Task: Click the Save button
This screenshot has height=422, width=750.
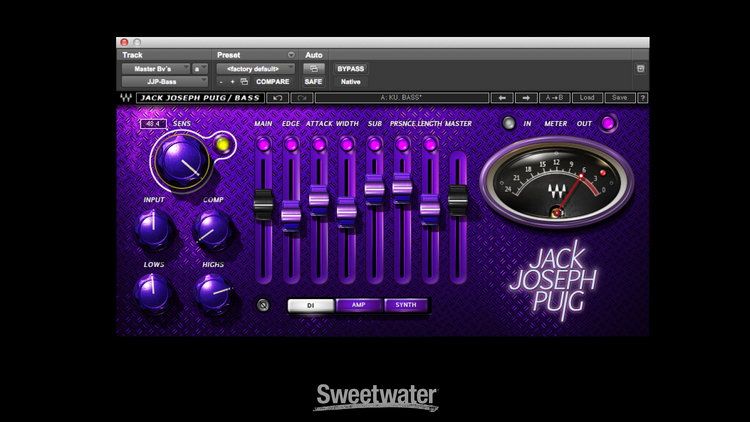Action: [619, 98]
